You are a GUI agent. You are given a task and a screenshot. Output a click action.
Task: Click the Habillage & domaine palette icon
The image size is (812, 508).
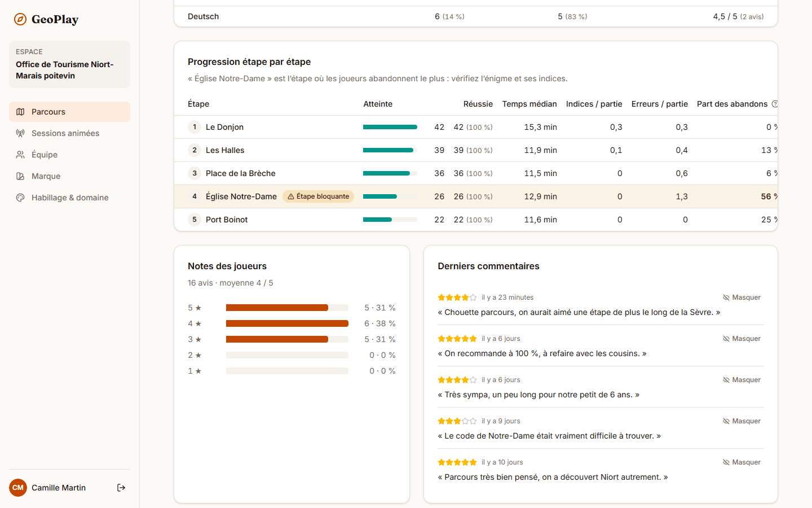pos(20,198)
